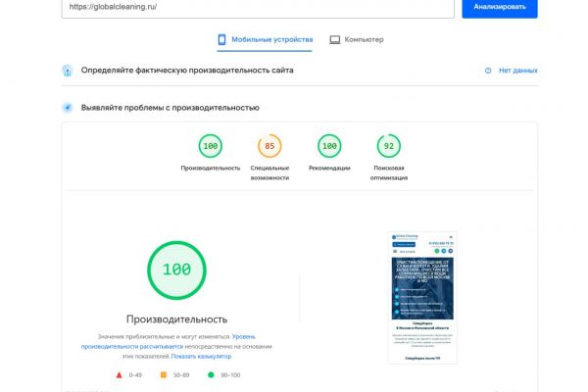
Task: Click the site screenshot thumbnail
Action: point(422,298)
